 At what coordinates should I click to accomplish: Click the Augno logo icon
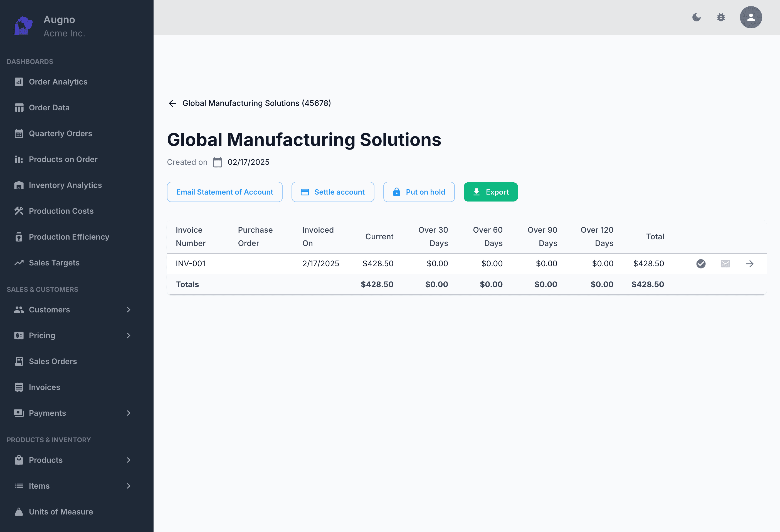(23, 26)
